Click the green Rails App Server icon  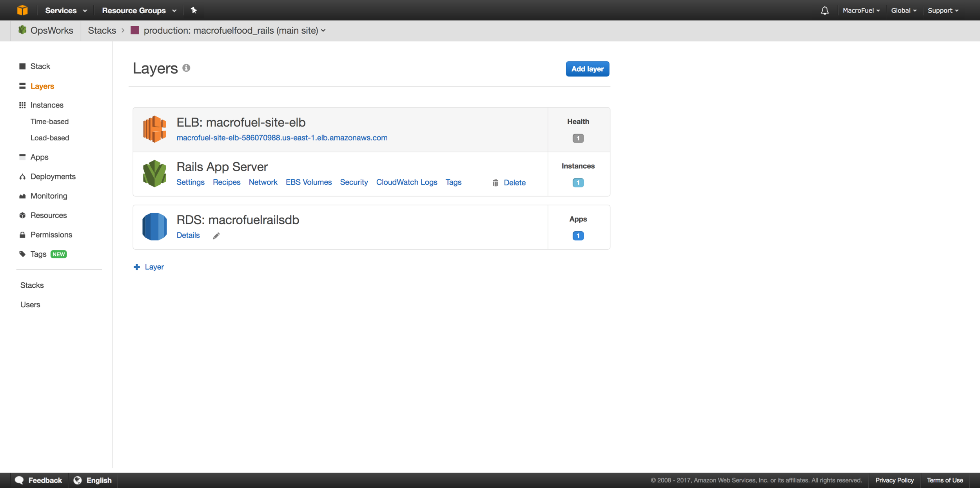(x=154, y=173)
